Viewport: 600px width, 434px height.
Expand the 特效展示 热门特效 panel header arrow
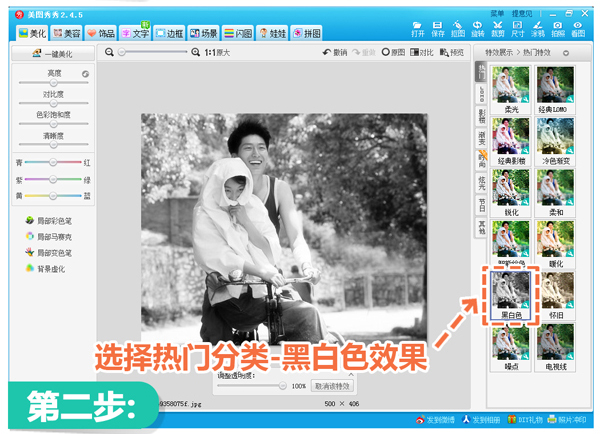566,53
